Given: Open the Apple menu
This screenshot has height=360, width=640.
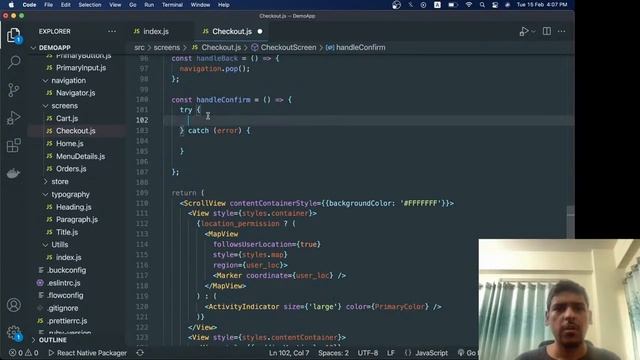Looking at the screenshot, I should (x=11, y=5).
